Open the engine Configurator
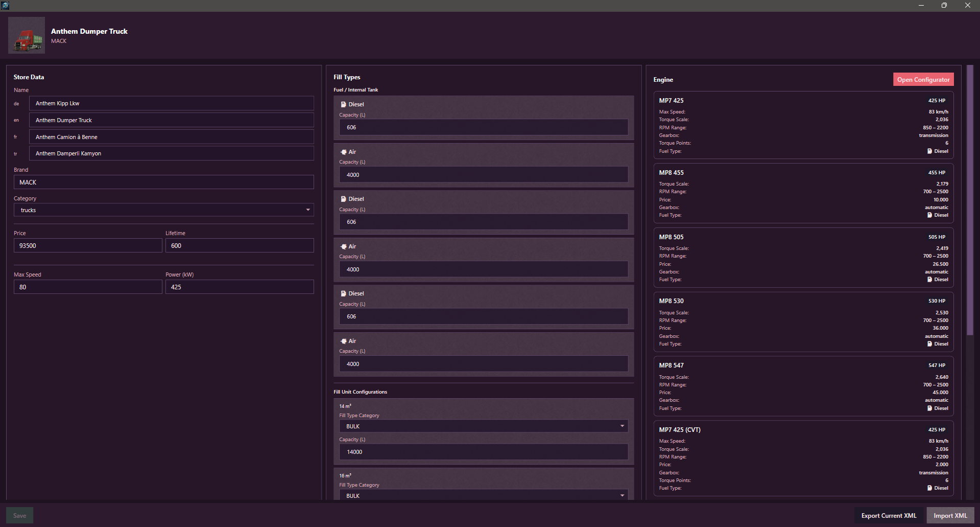The image size is (980, 527). [923, 80]
